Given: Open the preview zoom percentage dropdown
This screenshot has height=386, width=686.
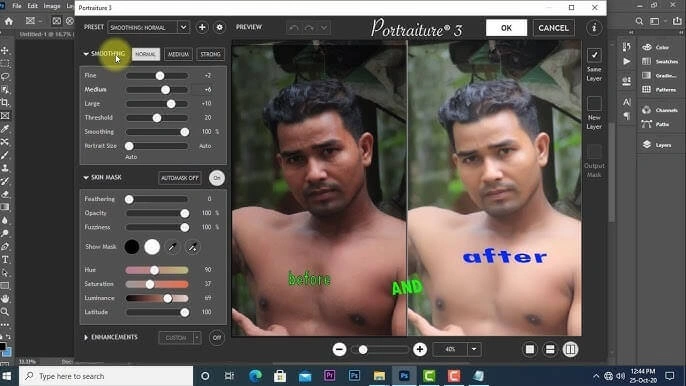Looking at the screenshot, I should pyautogui.click(x=474, y=349).
